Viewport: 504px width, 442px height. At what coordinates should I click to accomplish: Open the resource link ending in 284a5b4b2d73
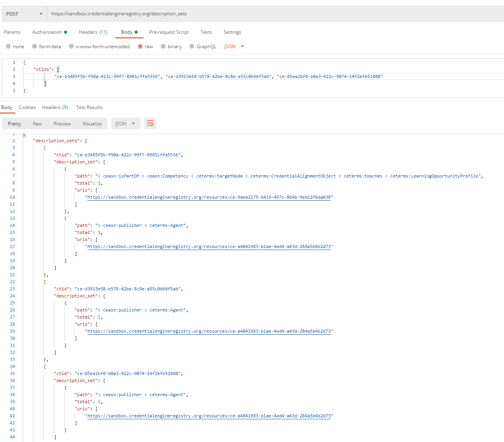(x=209, y=246)
